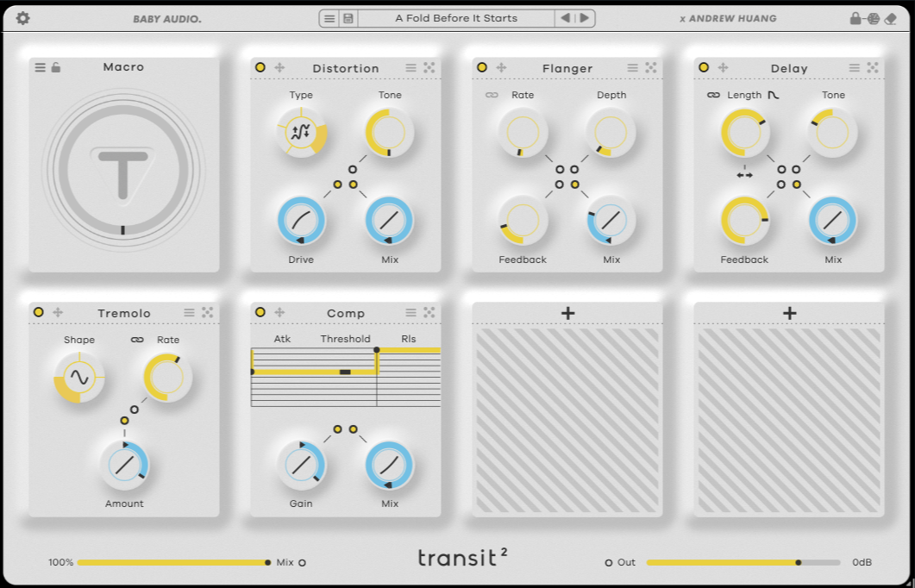Click the Delay Tone knob
The height and width of the screenshot is (588, 915).
pos(833,133)
